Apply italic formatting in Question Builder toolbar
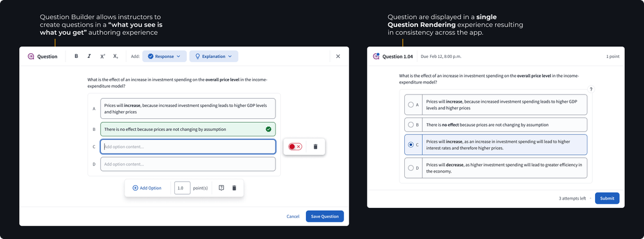This screenshot has width=644, height=239. tap(89, 56)
